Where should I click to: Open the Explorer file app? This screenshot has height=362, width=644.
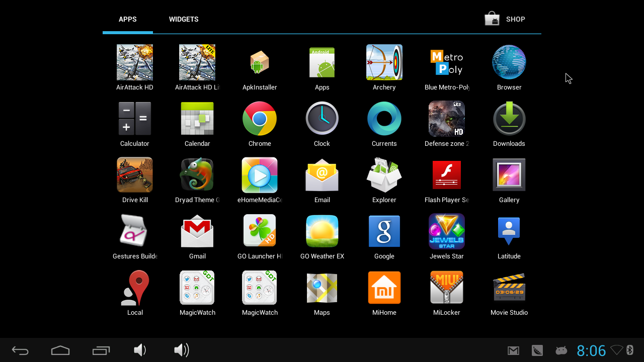coord(384,175)
